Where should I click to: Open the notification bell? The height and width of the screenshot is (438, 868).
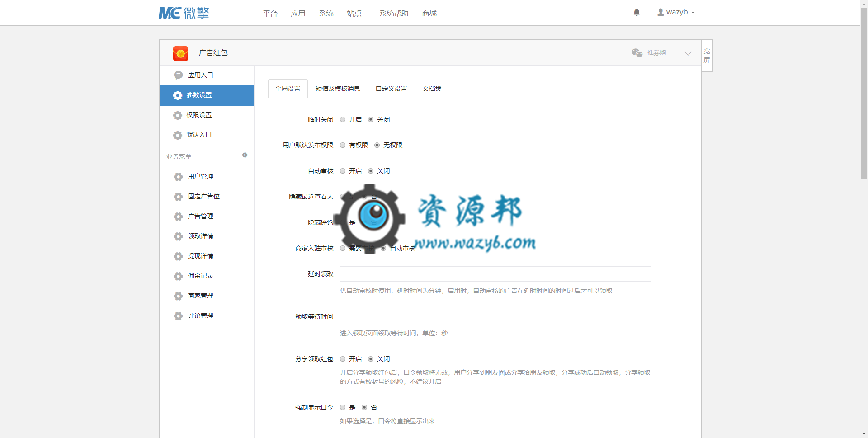(637, 12)
